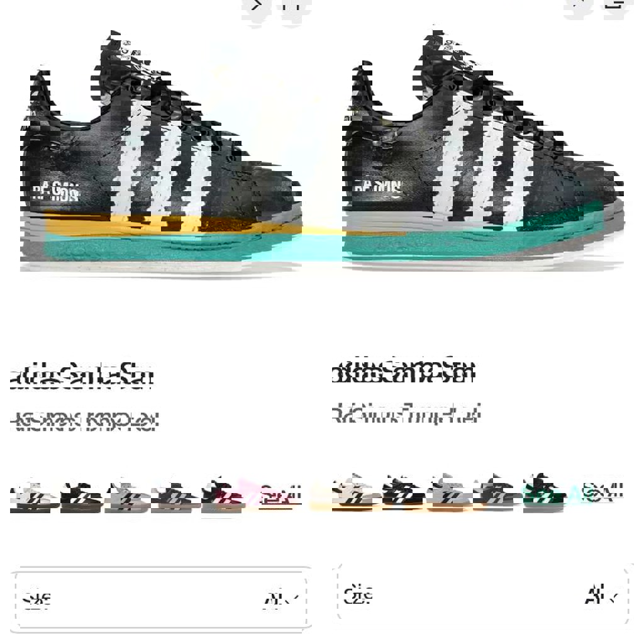Image resolution: width=644 pixels, height=644 pixels.
Task: Select the second black colorway thumbnail on the right card
Action: pyautogui.click(x=403, y=494)
